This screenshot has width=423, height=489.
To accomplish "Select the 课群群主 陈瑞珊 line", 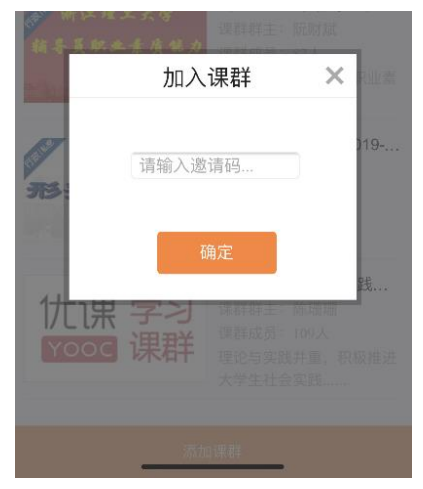I will coord(278,309).
